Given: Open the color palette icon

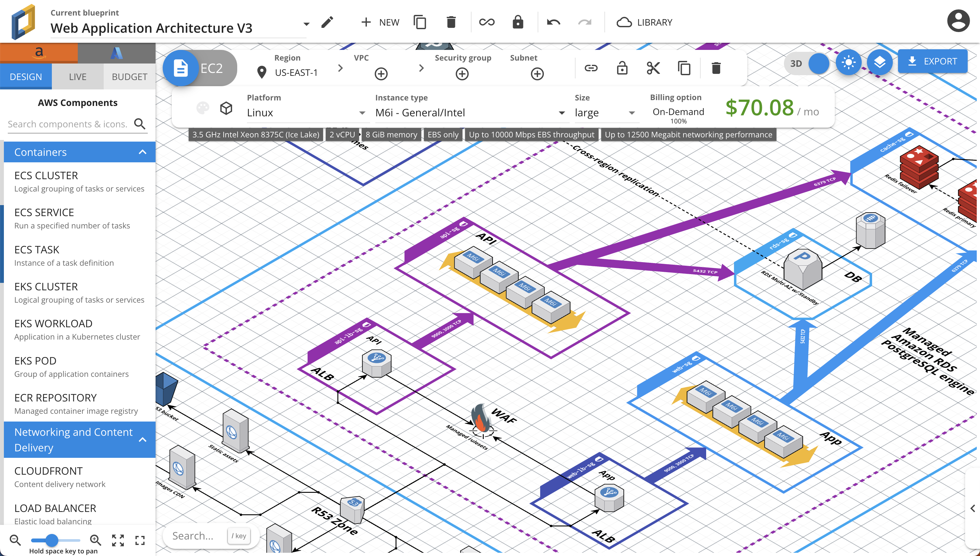Looking at the screenshot, I should [203, 108].
